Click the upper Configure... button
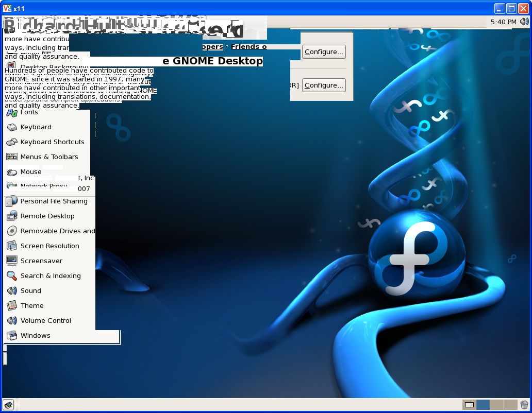This screenshot has width=532, height=413. click(x=323, y=52)
